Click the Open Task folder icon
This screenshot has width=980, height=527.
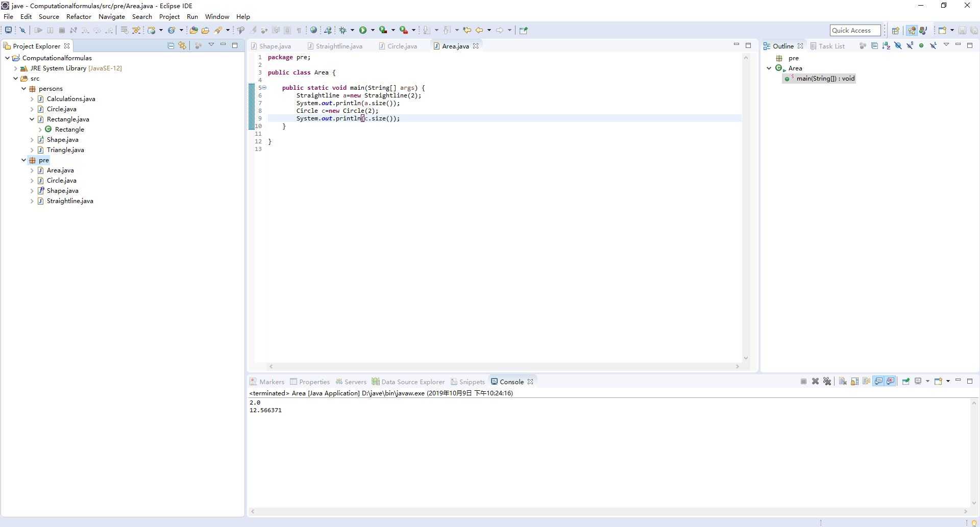(x=205, y=30)
